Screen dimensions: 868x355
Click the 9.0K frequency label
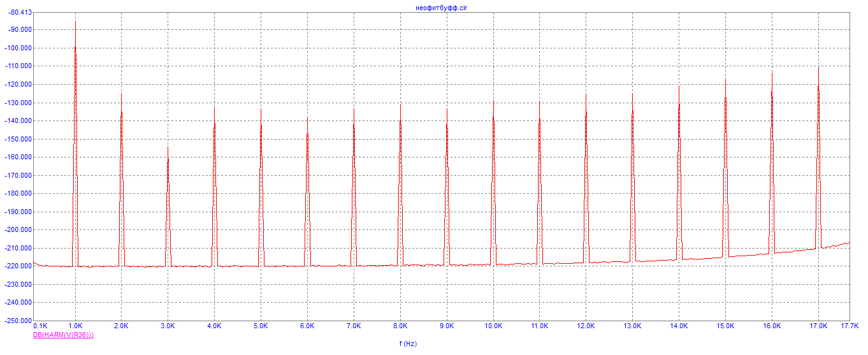point(447,326)
